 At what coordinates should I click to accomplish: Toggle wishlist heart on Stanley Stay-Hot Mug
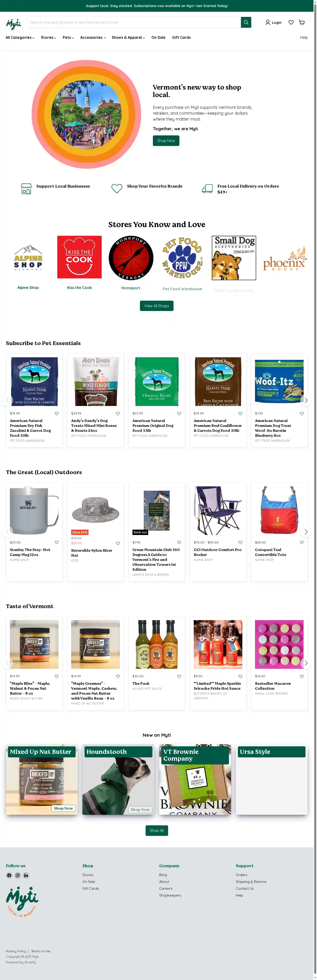(x=57, y=543)
